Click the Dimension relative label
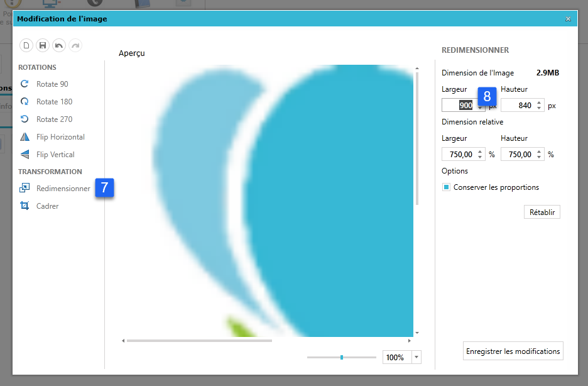Image resolution: width=588 pixels, height=386 pixels. [x=472, y=122]
